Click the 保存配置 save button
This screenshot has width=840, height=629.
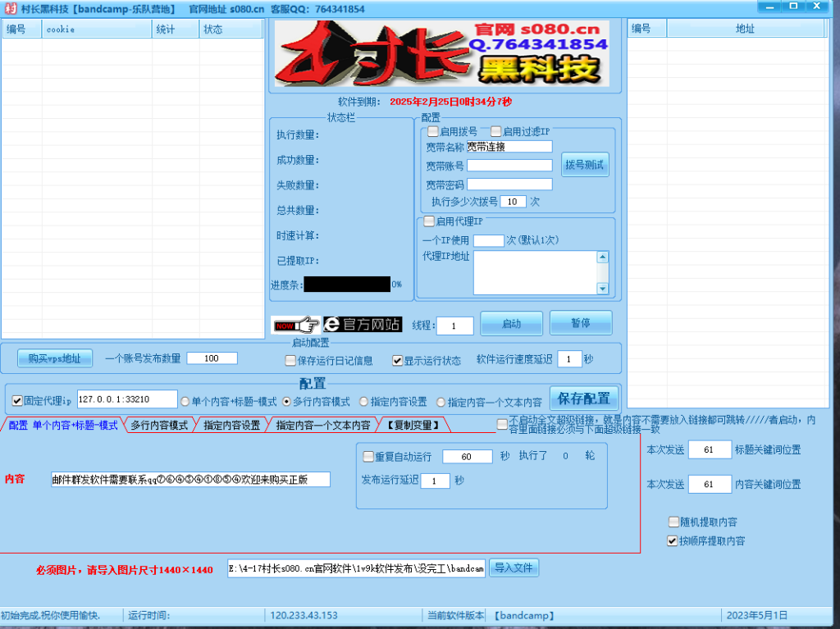coord(584,399)
